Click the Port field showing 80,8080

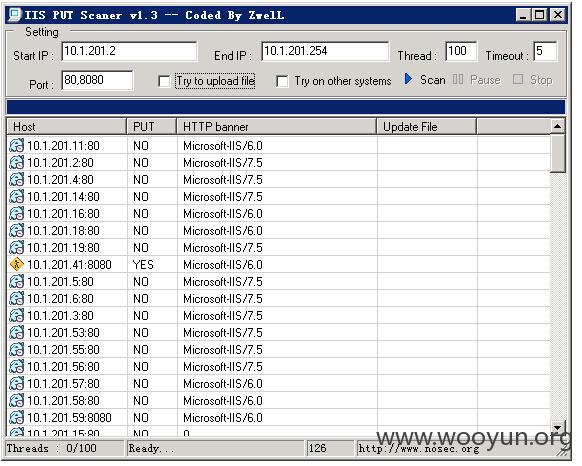[x=97, y=80]
